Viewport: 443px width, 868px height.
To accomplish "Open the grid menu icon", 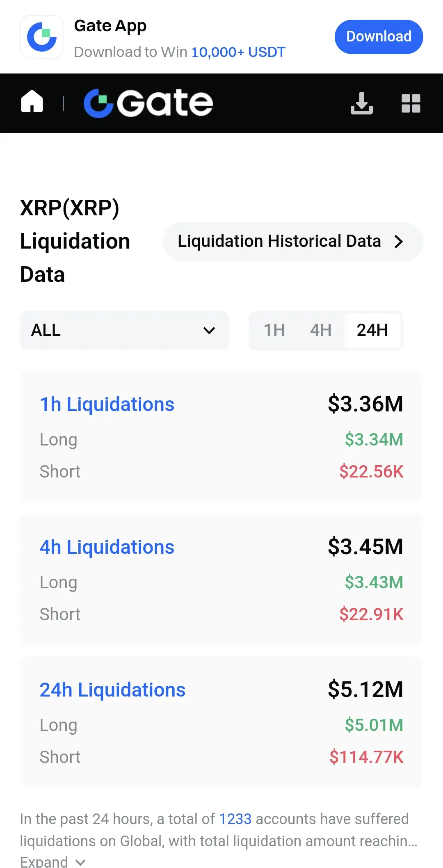I will click(411, 103).
